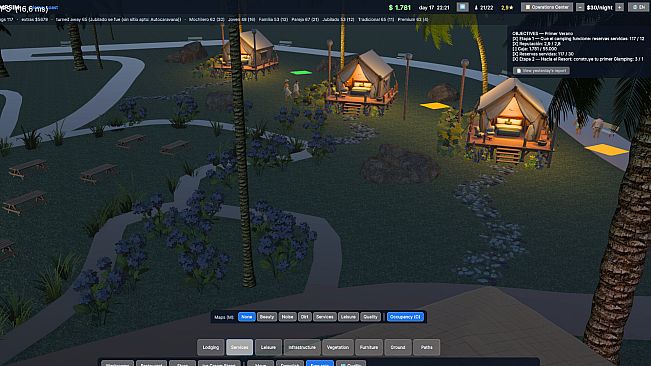651x366 pixels.
Task: Show the Quality map overlay
Action: pos(370,317)
